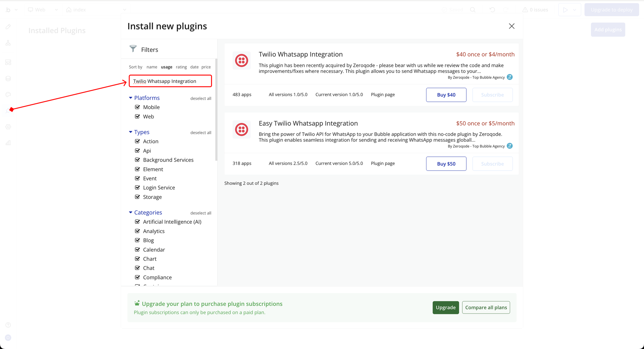Collapse the Categories filter section
This screenshot has width=644, height=349.
click(130, 213)
